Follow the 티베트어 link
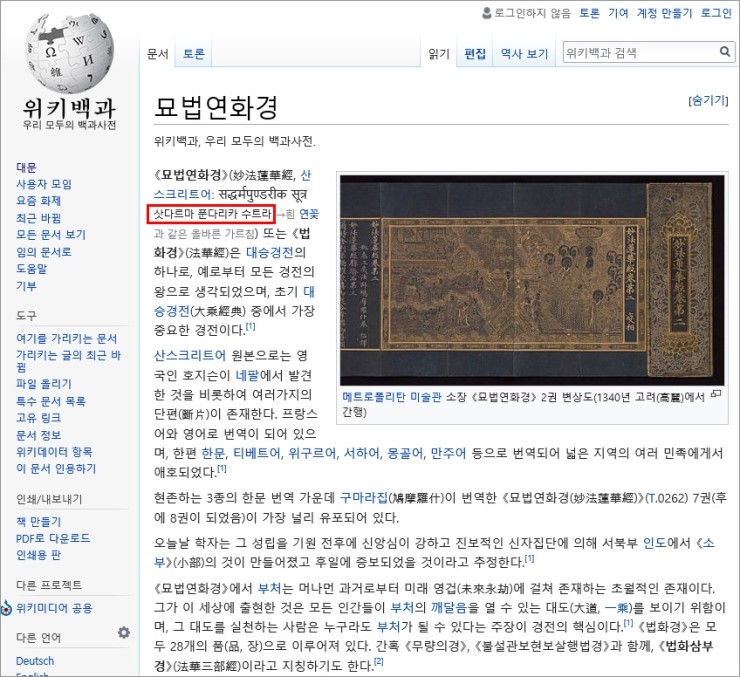Screen dimensions: 740x677 (x=257, y=453)
